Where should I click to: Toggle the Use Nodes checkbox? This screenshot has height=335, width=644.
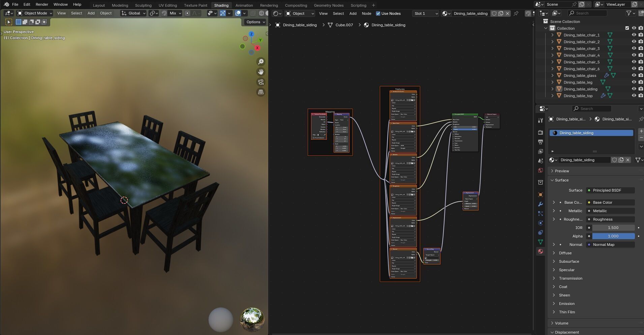[378, 13]
